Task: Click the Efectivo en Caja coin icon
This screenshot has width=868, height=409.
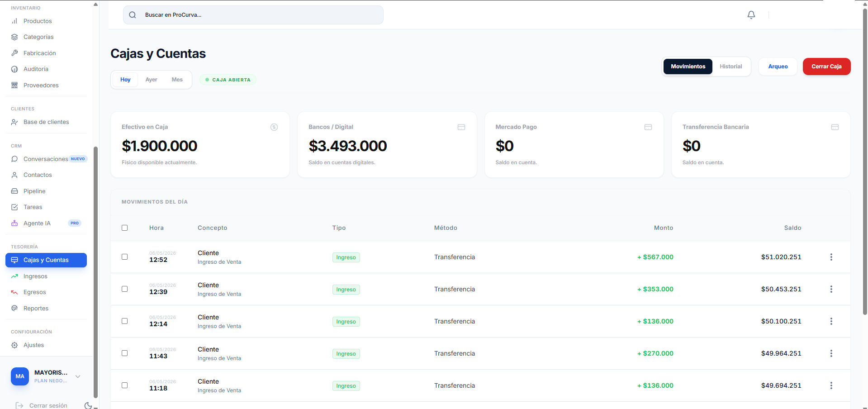Action: [274, 127]
